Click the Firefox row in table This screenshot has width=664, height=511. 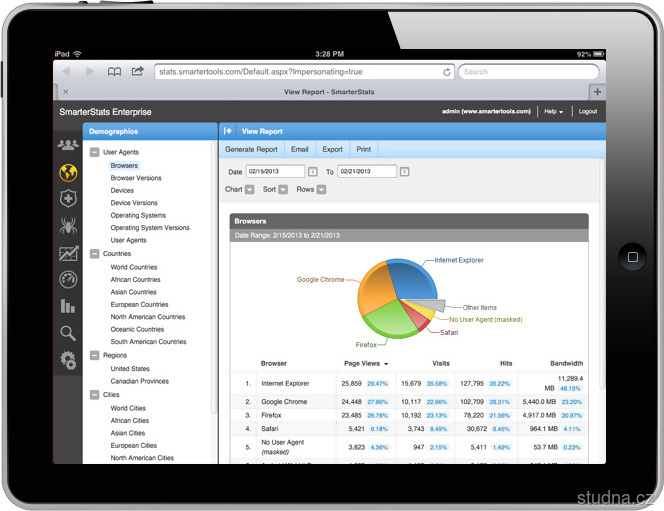(x=409, y=415)
